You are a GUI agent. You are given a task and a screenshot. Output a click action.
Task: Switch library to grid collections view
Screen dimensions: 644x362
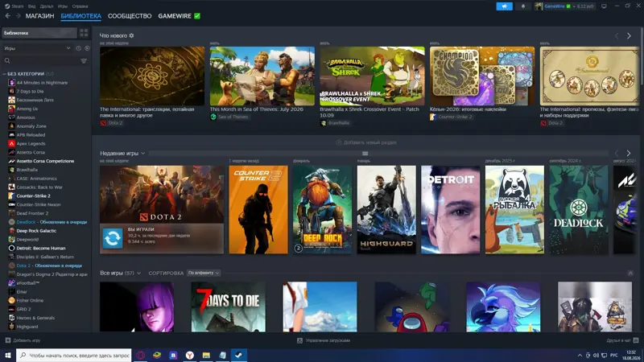(84, 33)
